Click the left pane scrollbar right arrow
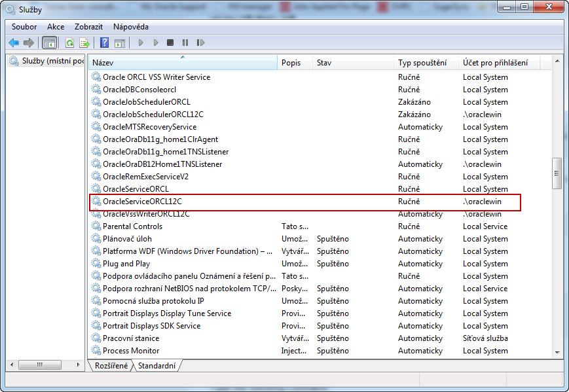 click(x=78, y=365)
